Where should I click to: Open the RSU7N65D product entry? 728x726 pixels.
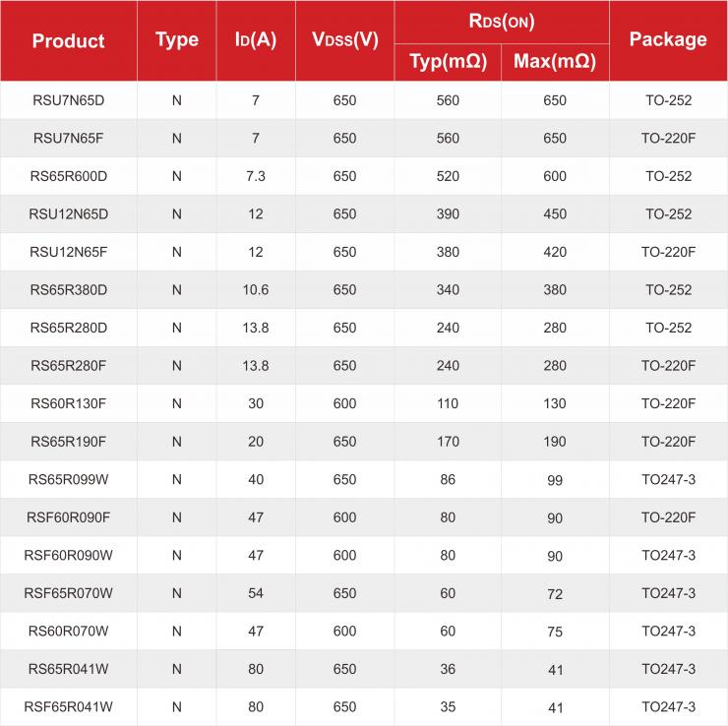click(68, 101)
